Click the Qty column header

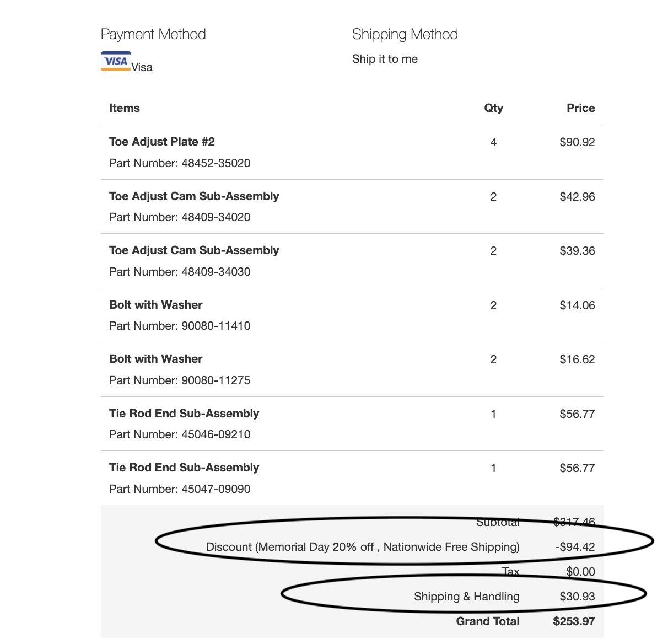pos(493,108)
